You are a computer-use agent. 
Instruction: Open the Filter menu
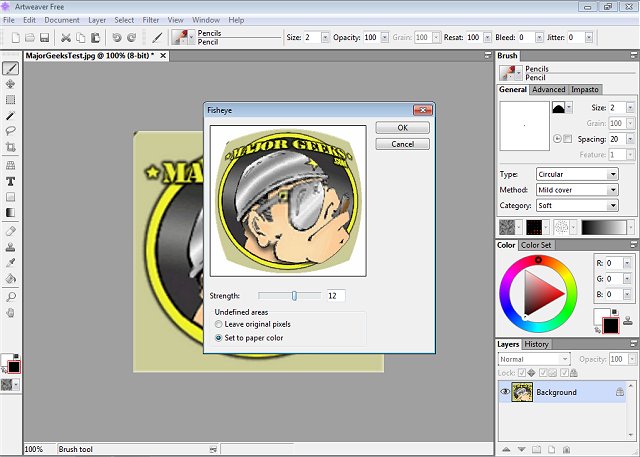(150, 20)
